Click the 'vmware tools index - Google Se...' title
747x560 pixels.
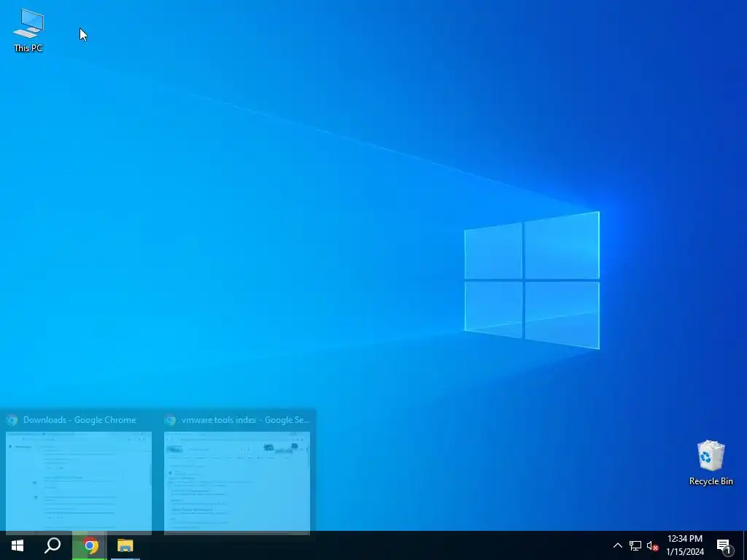(x=245, y=420)
